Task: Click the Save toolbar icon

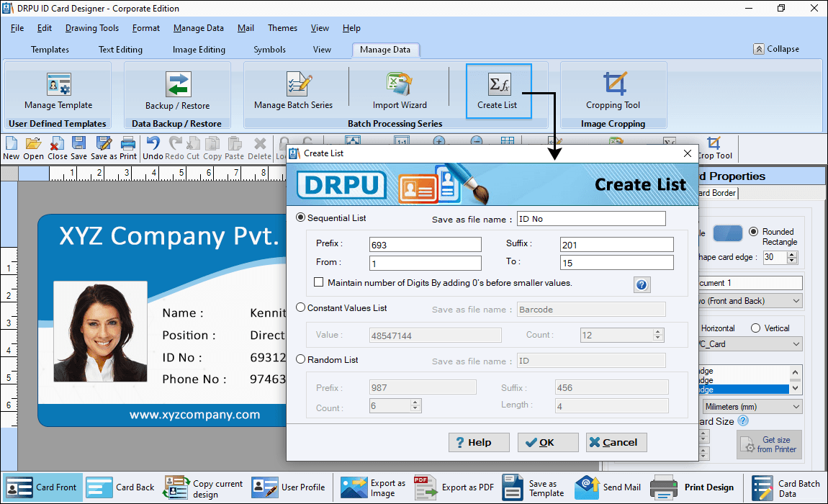Action: 78,148
